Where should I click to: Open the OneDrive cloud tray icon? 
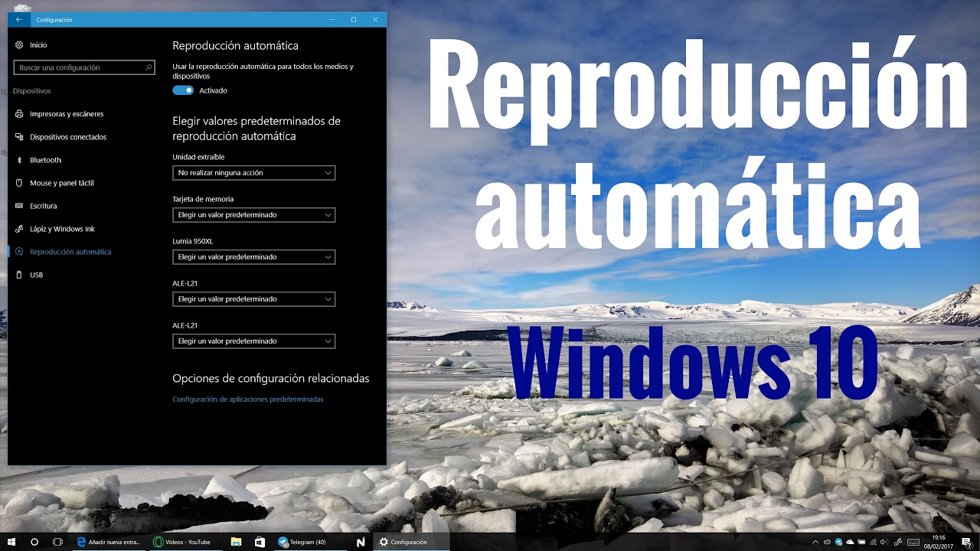point(850,542)
